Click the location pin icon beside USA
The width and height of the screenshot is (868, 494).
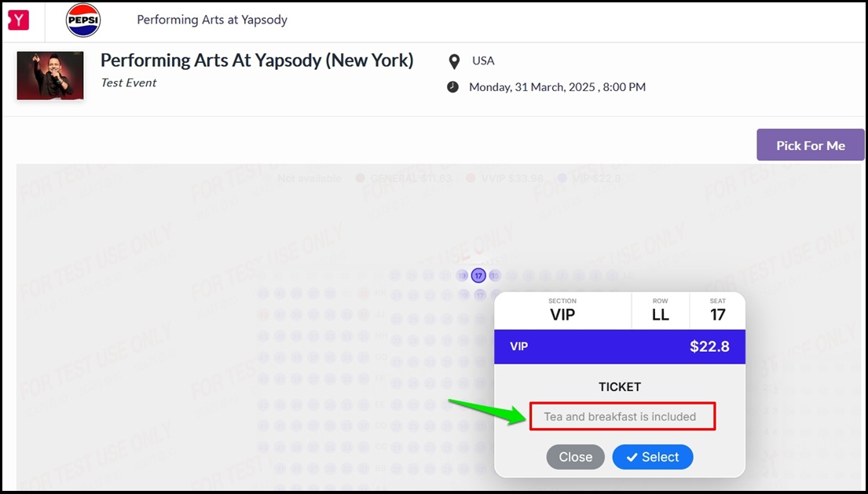pyautogui.click(x=454, y=61)
